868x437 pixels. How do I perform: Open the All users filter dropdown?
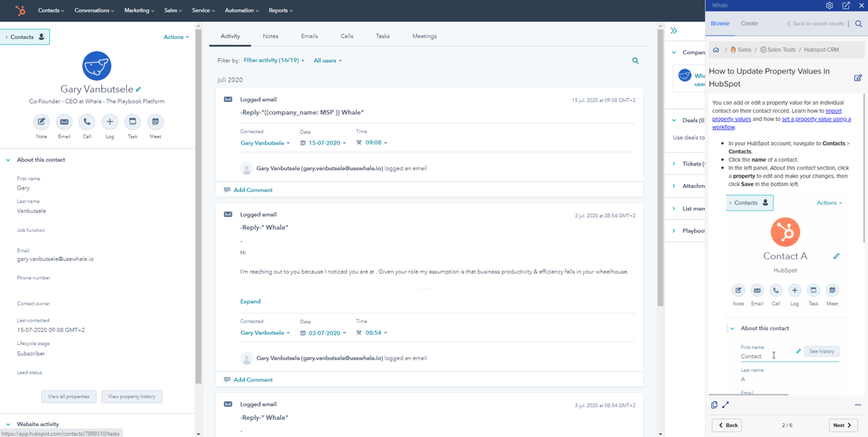328,61
